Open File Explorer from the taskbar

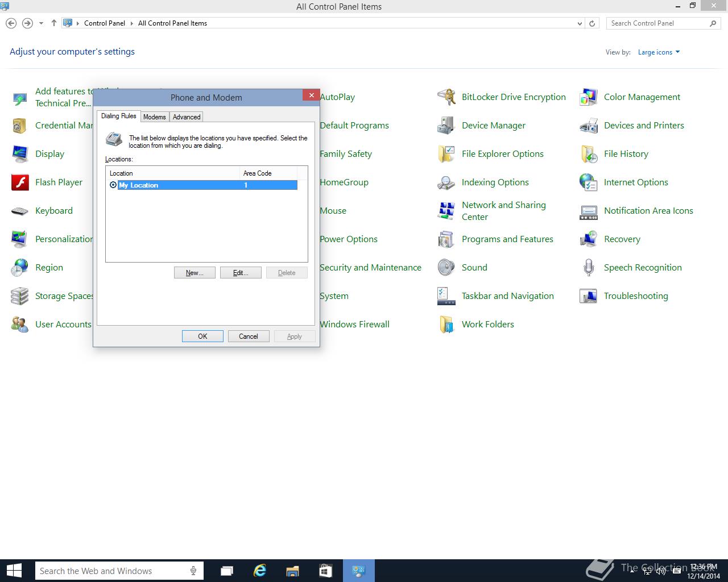(x=292, y=571)
